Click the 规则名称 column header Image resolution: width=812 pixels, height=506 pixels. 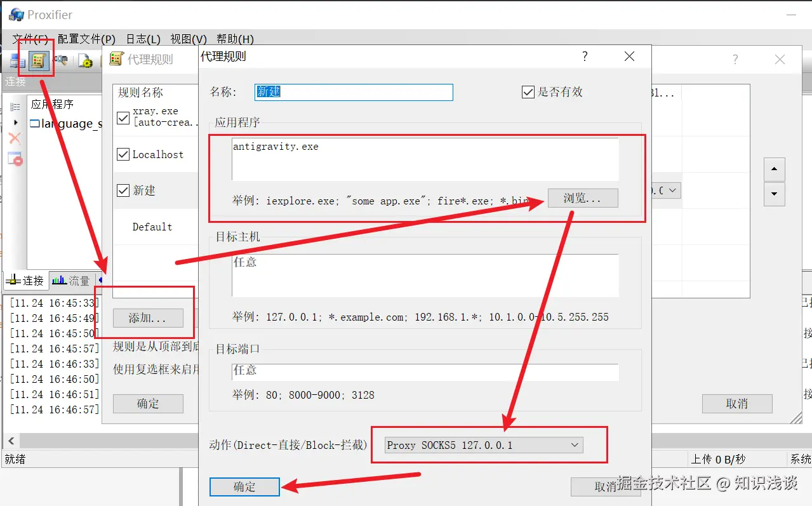[140, 93]
